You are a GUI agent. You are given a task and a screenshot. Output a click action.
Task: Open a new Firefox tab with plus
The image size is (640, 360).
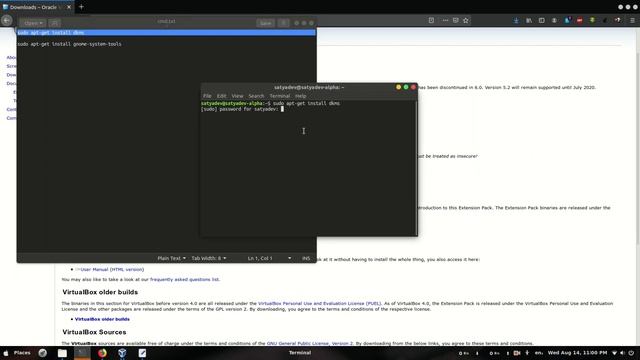click(x=81, y=7)
